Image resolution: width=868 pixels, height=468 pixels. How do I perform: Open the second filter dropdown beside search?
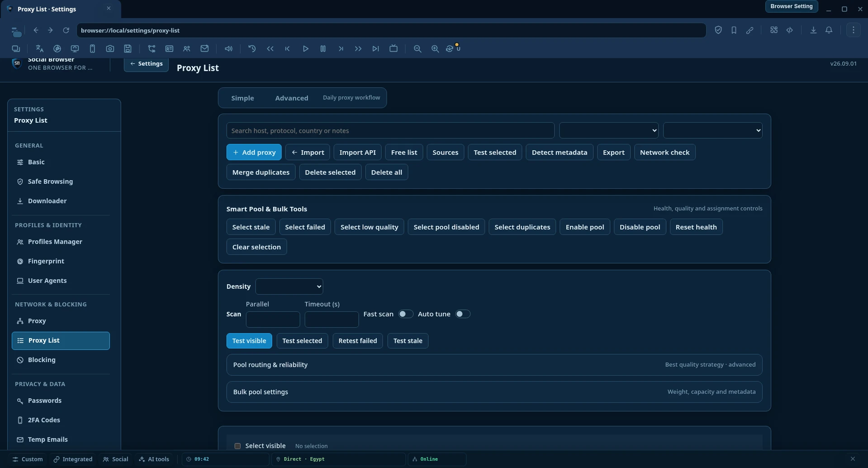tap(713, 130)
